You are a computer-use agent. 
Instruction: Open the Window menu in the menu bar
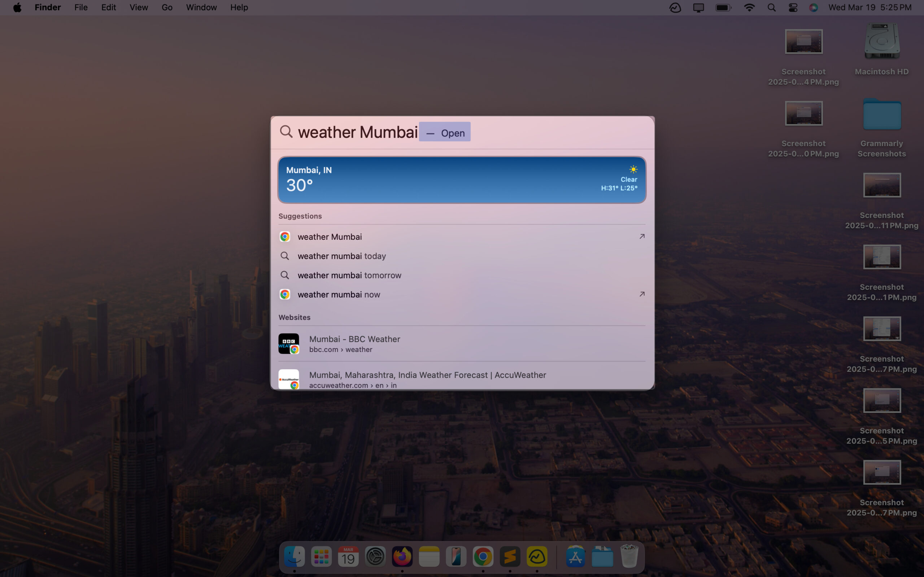(201, 7)
